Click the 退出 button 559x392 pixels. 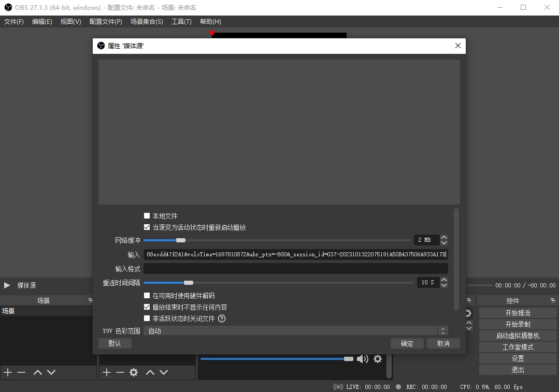point(518,370)
